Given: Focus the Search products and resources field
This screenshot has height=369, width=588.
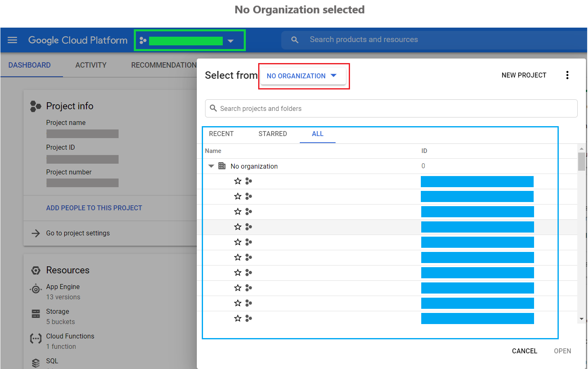Looking at the screenshot, I should pos(434,40).
